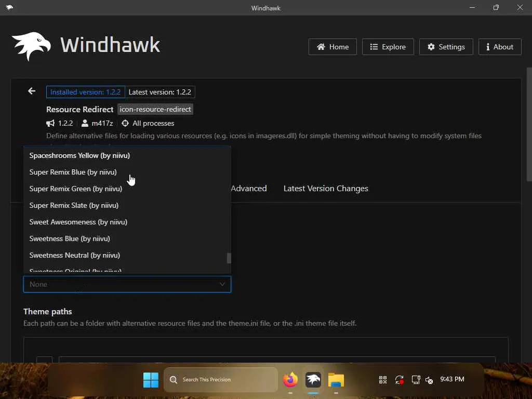
Task: Open the Windows Start button
Action: [151, 380]
